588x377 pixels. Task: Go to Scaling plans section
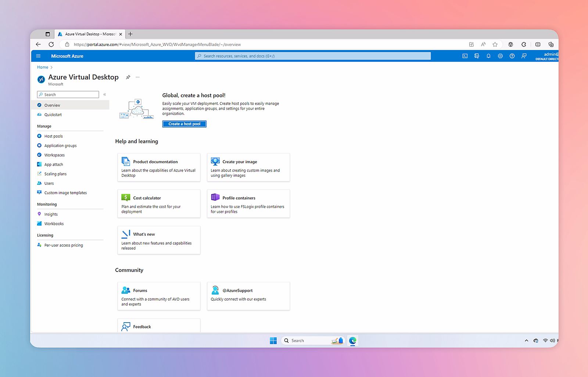pos(55,174)
